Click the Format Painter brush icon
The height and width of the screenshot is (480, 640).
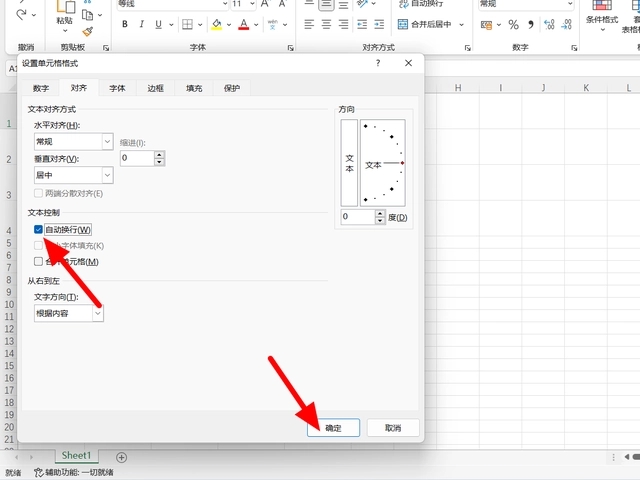[x=87, y=32]
